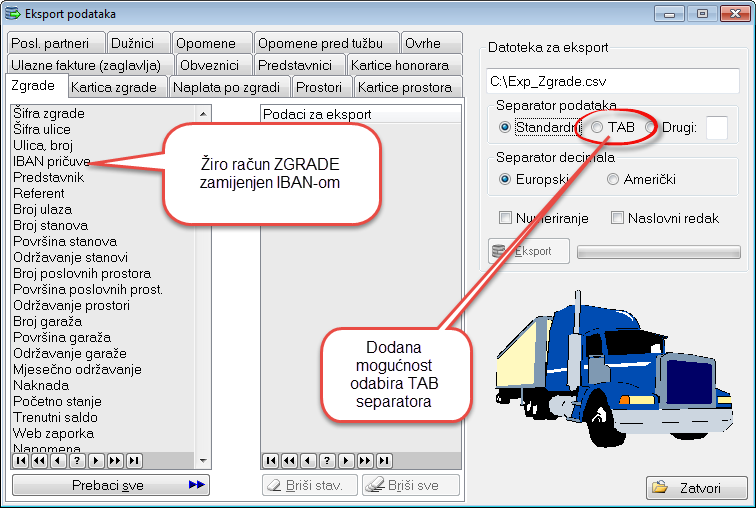
Task: Click the Briši sve button
Action: [x=411, y=485]
